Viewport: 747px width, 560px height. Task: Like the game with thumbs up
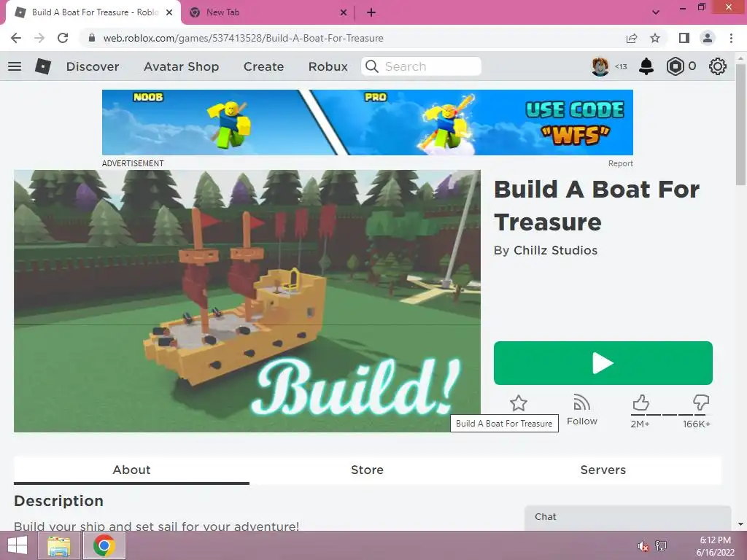click(x=640, y=402)
